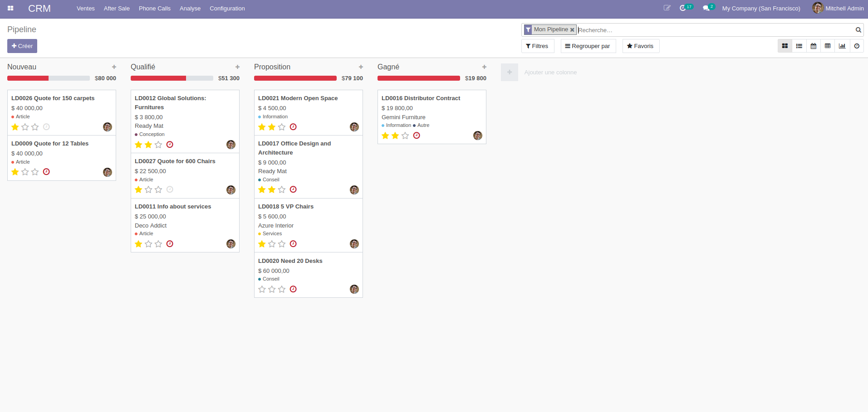This screenshot has height=412, width=868.
Task: Expand the Favoris dropdown
Action: click(x=641, y=46)
